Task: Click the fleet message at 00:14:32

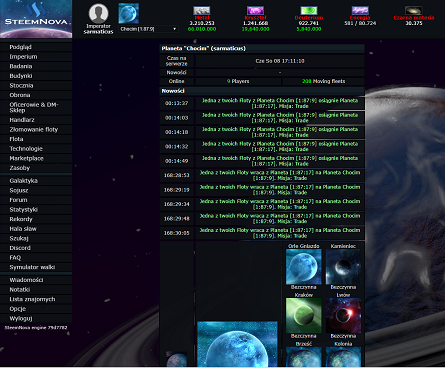Action: click(280, 146)
